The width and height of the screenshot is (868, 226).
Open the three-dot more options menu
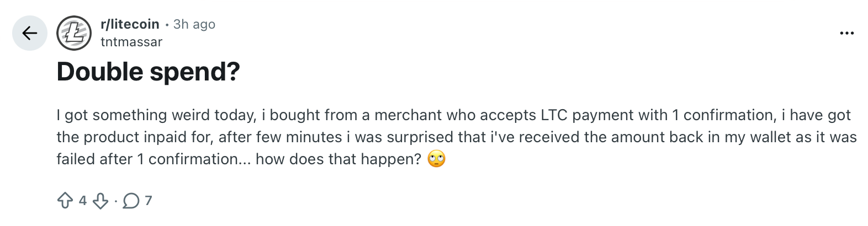(x=846, y=33)
